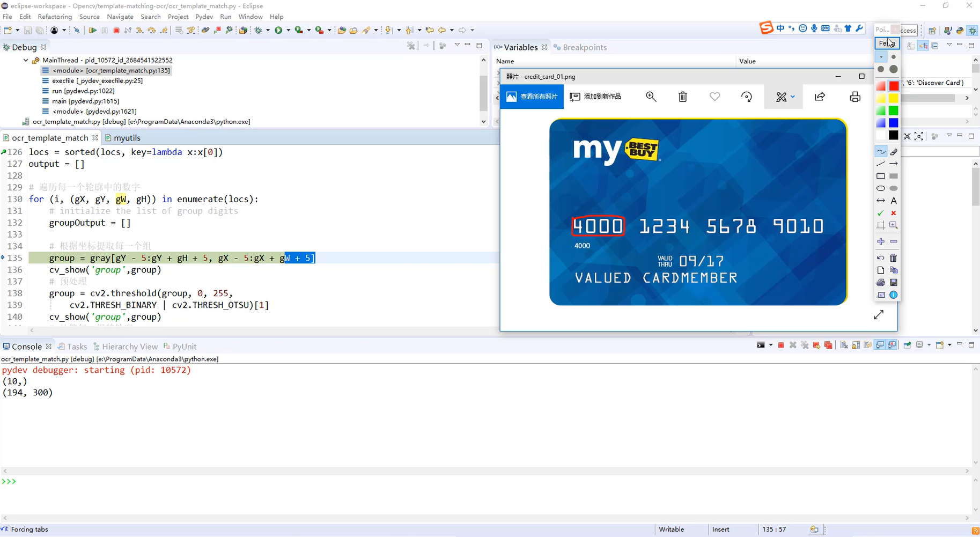
Task: Pick the solid red color swatch
Action: point(894,86)
